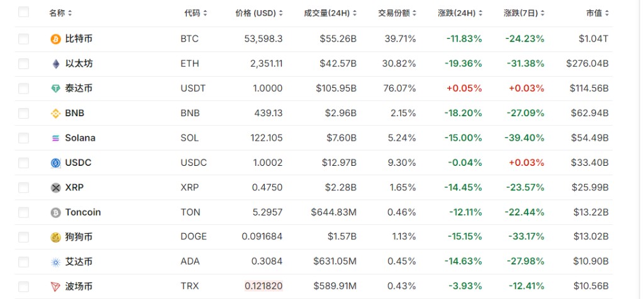644x299 pixels.
Task: Click the Ethereum diamond icon
Action: (x=56, y=63)
